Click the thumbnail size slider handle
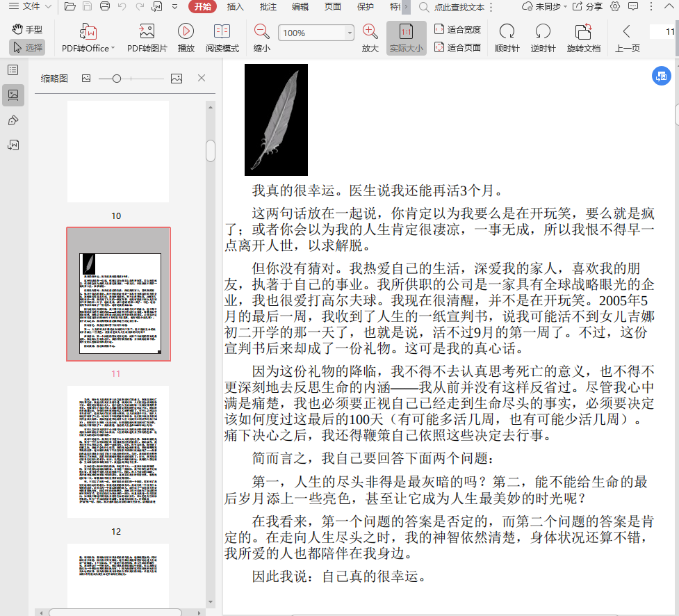The width and height of the screenshot is (679, 616). (x=117, y=79)
